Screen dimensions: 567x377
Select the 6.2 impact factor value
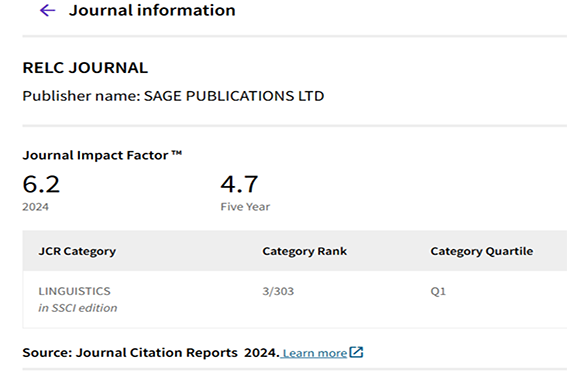[x=41, y=184]
